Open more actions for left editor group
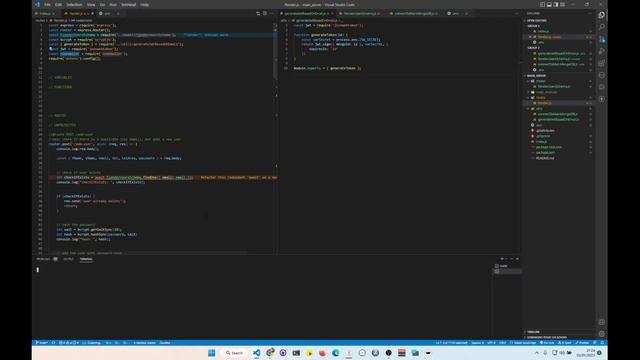Screen dimensions: 640x360 click(271, 13)
